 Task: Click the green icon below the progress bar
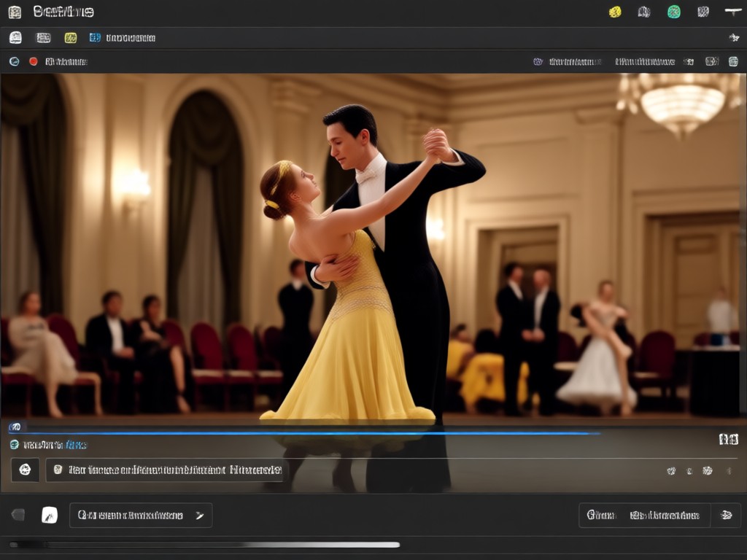[x=15, y=445]
